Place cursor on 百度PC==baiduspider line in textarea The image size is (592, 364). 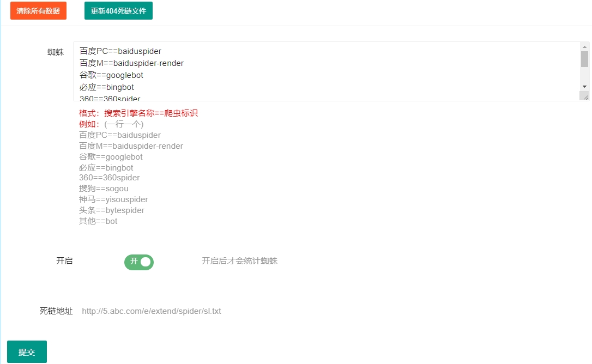click(120, 51)
